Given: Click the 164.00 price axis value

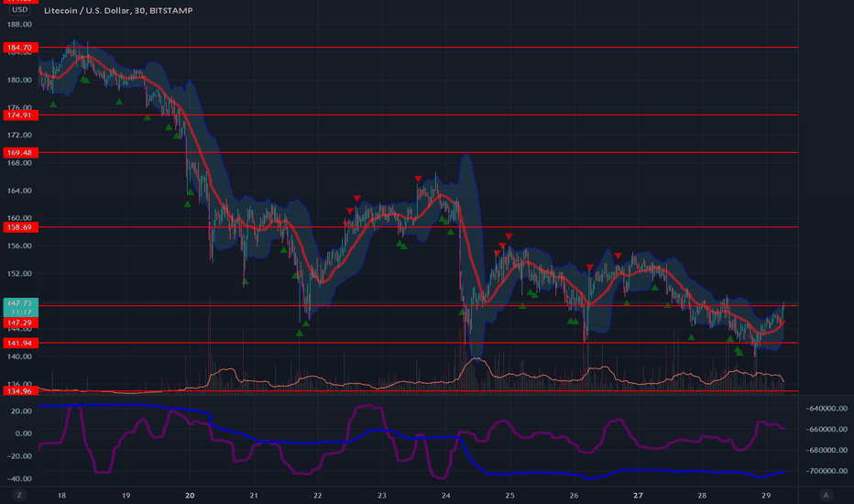Looking at the screenshot, I should [19, 191].
